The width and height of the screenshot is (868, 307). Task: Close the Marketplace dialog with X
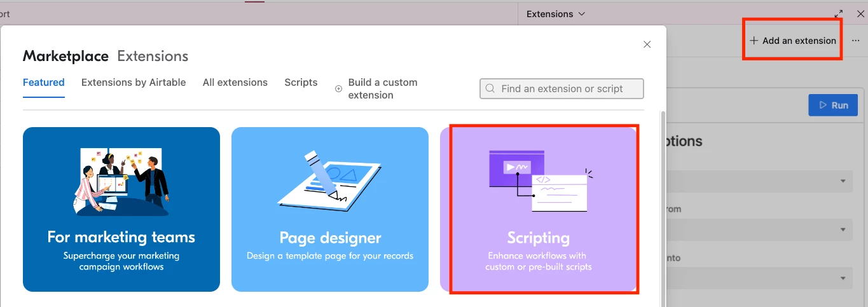click(647, 44)
